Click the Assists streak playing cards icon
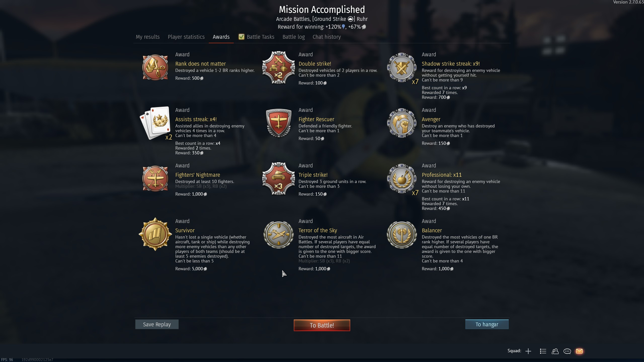This screenshot has width=644, height=362. coord(155,123)
